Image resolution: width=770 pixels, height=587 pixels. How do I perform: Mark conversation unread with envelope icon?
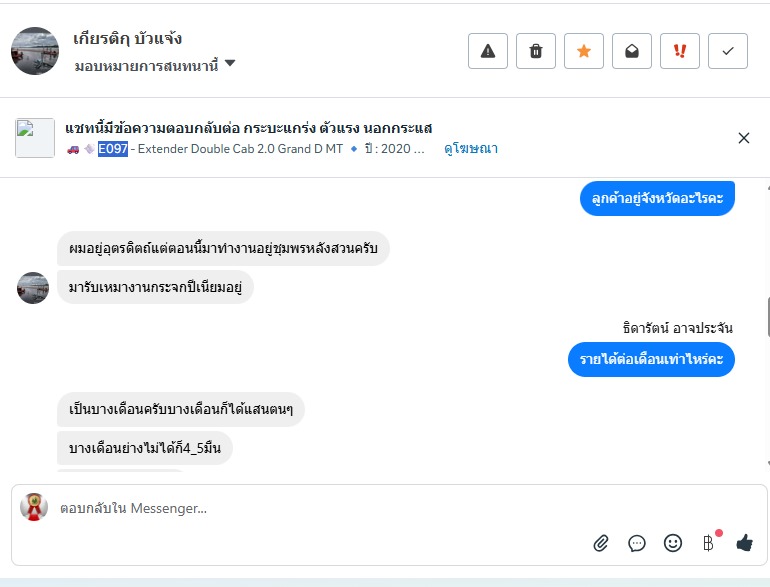(632, 51)
